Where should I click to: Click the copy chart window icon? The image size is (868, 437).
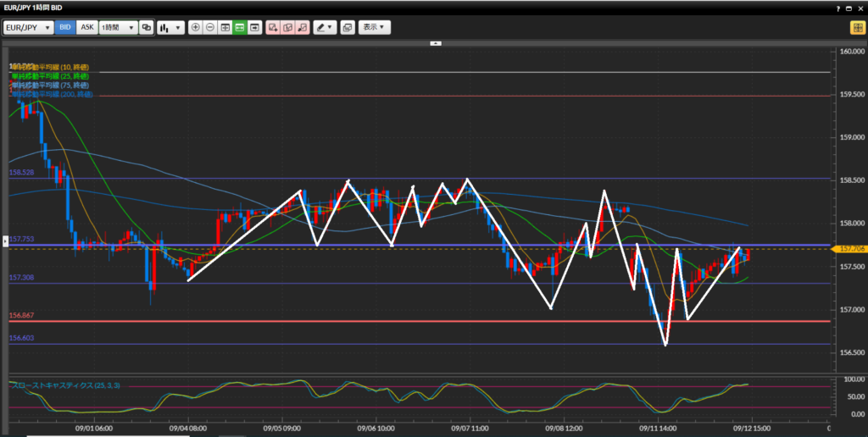click(x=348, y=27)
